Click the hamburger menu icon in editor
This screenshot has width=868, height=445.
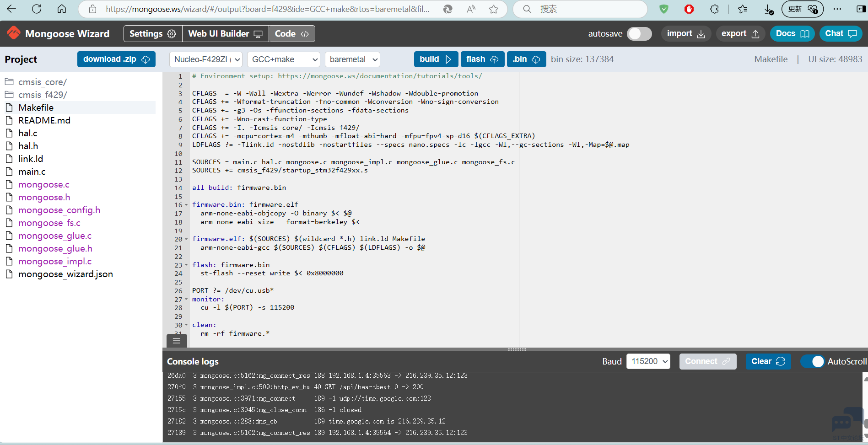177,341
